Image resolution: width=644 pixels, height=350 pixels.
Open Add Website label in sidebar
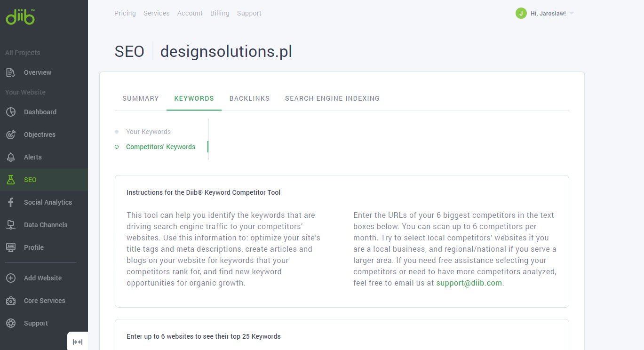(43, 278)
